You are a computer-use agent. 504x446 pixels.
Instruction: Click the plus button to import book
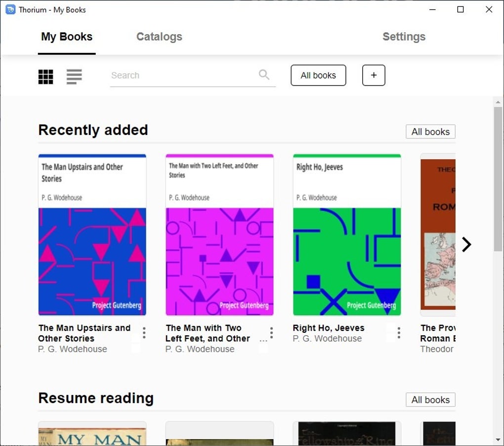point(374,75)
